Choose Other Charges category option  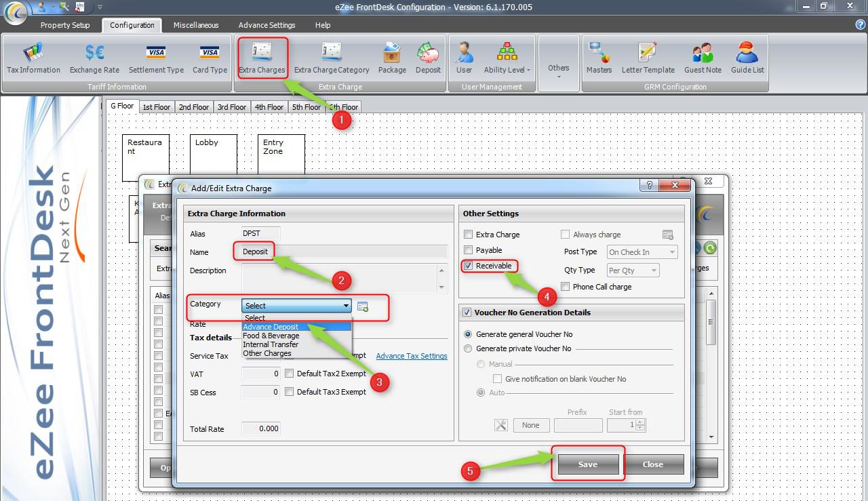297,353
